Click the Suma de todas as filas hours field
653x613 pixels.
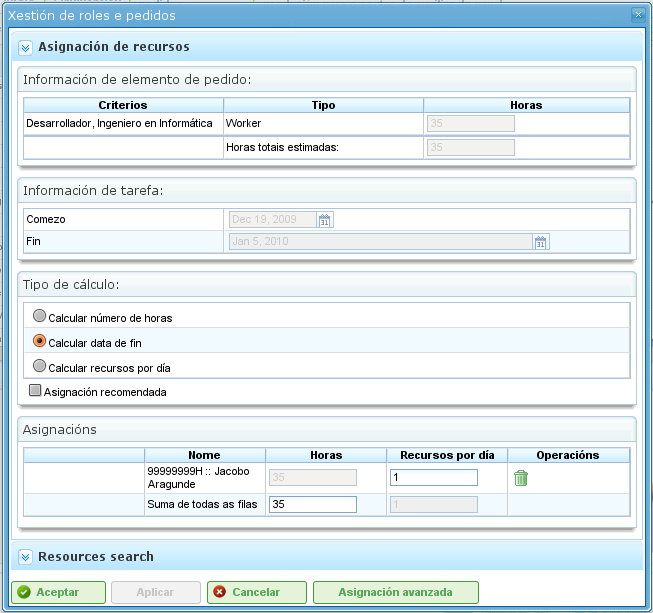[313, 504]
